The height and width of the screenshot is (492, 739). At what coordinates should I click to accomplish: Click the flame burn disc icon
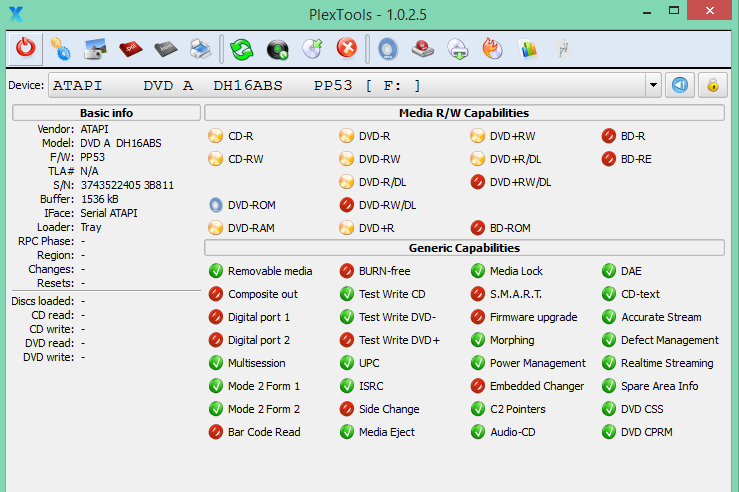click(493, 49)
